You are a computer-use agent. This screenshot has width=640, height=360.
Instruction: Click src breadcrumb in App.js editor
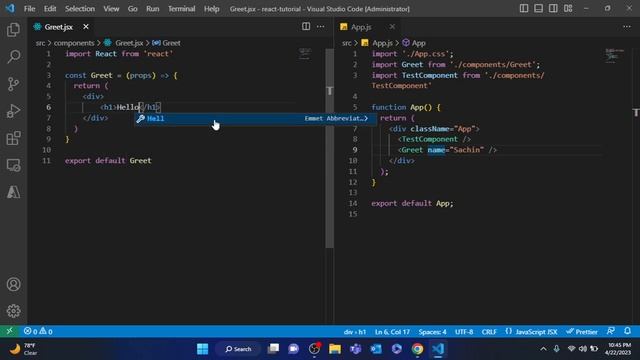tap(347, 43)
